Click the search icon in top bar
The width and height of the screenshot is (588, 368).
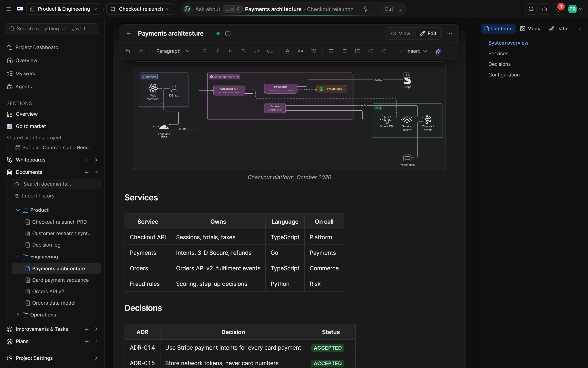point(531,9)
